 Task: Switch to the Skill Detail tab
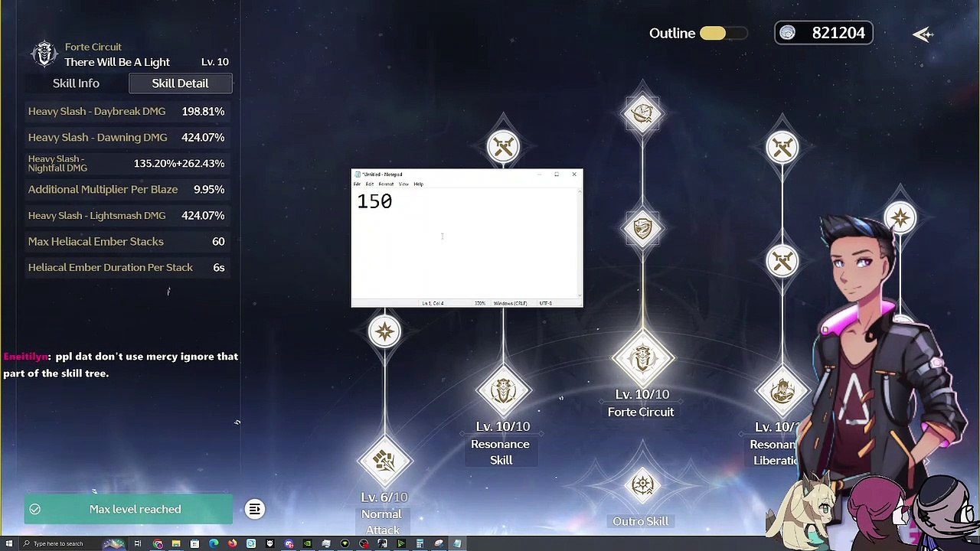click(180, 83)
